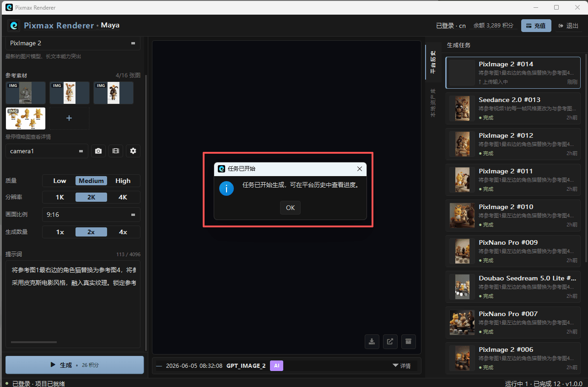This screenshot has height=387, width=588.
Task: Click the 4/16 张图 reference counter
Action: (x=128, y=75)
